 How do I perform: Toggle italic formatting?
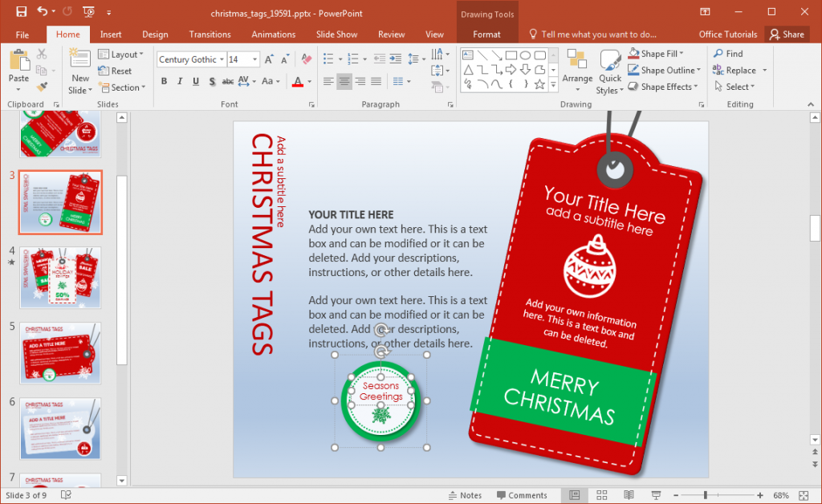(180, 81)
